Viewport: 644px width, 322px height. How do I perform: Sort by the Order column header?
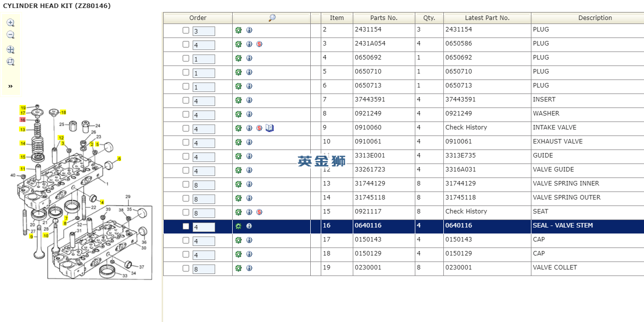pos(198,18)
